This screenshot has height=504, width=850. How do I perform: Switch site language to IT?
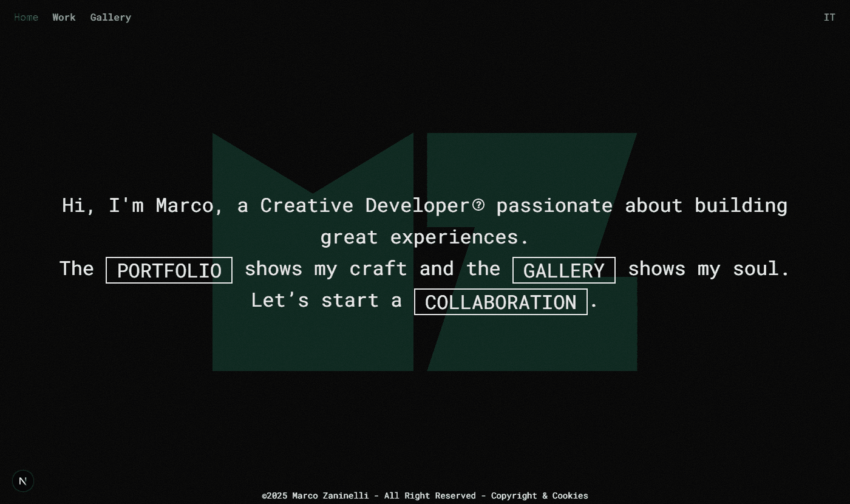tap(829, 18)
